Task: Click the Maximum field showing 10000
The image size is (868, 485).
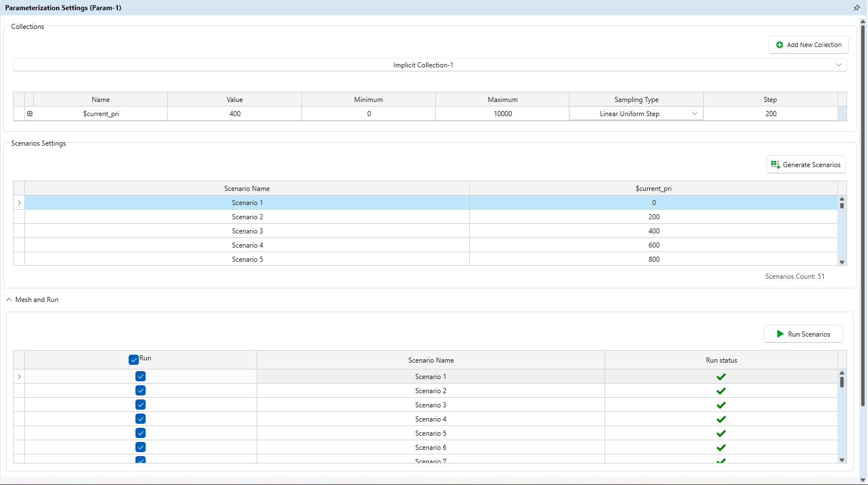Action: [503, 114]
